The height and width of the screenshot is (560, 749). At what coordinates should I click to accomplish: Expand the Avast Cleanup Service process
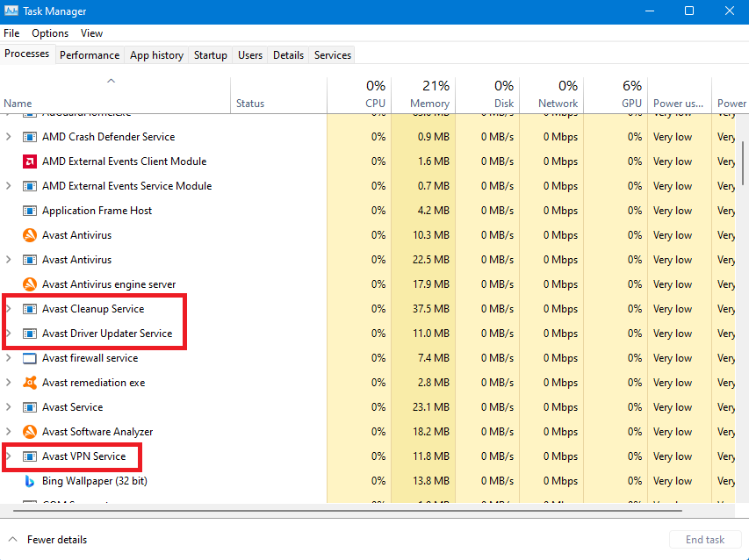click(10, 309)
